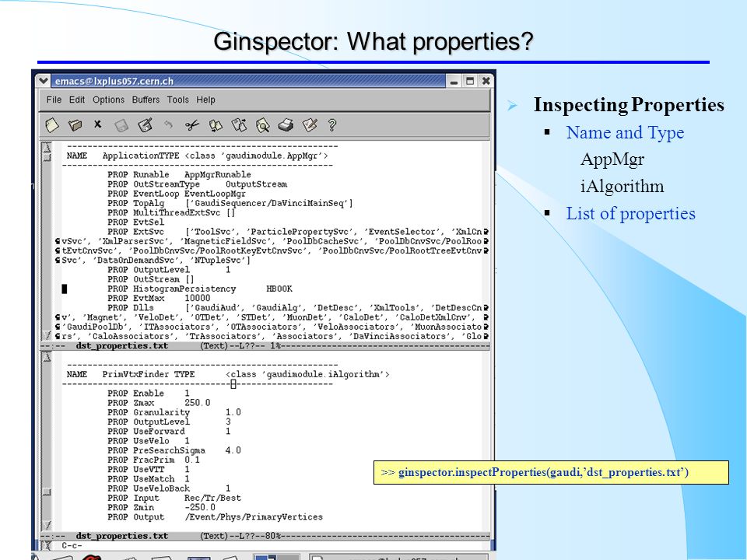Image resolution: width=747 pixels, height=560 pixels.
Task: Click the Undo arrow toolbar icon
Action: coord(168,124)
